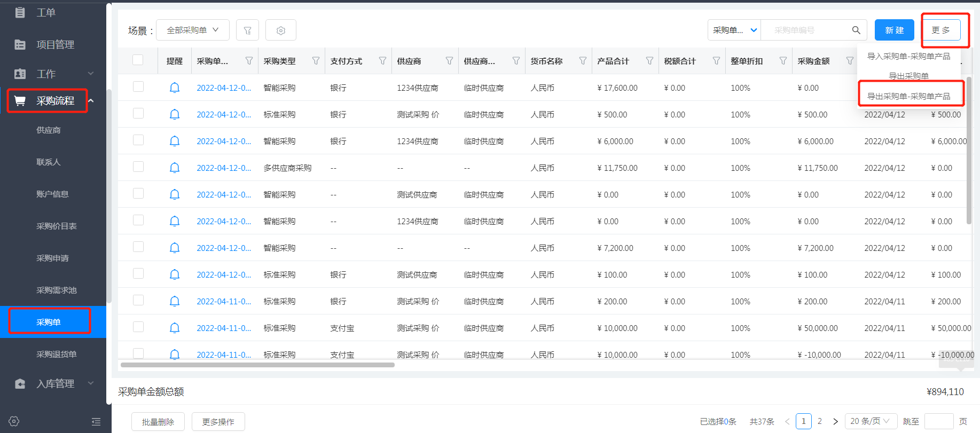Check the 多供应商采购 row checkbox
The image size is (980, 433).
pyautogui.click(x=138, y=167)
